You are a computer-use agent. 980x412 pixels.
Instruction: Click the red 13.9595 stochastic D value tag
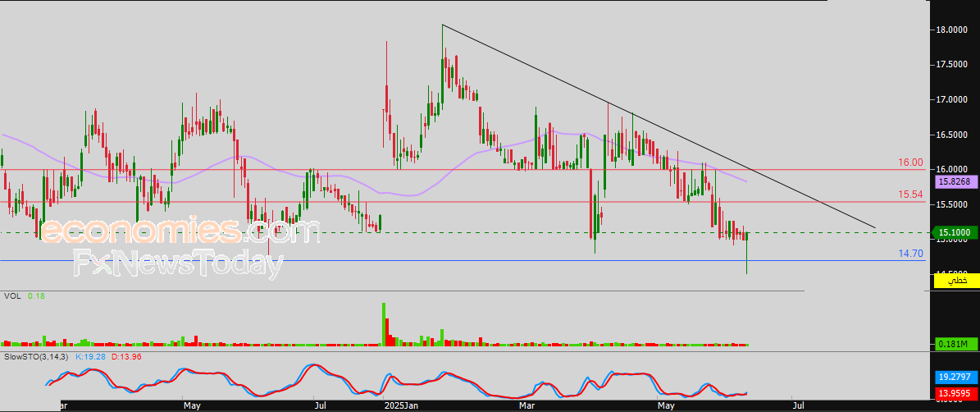pyautogui.click(x=955, y=393)
